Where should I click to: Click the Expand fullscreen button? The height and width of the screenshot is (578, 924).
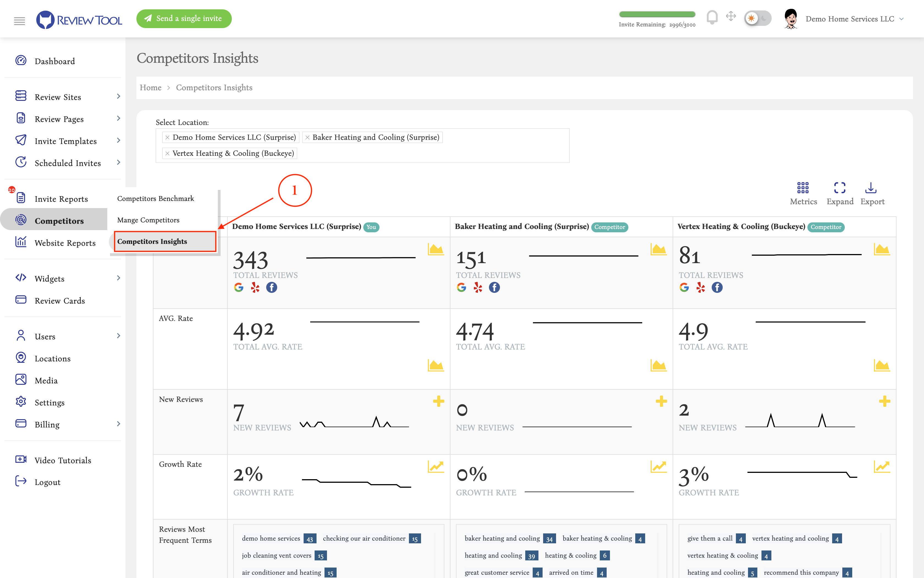pos(840,193)
